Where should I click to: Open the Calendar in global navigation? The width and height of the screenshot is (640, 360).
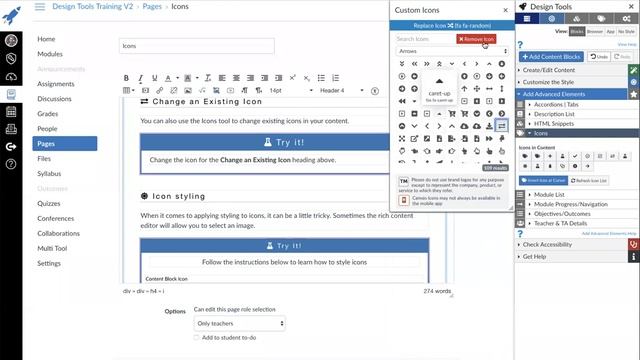pos(11,111)
